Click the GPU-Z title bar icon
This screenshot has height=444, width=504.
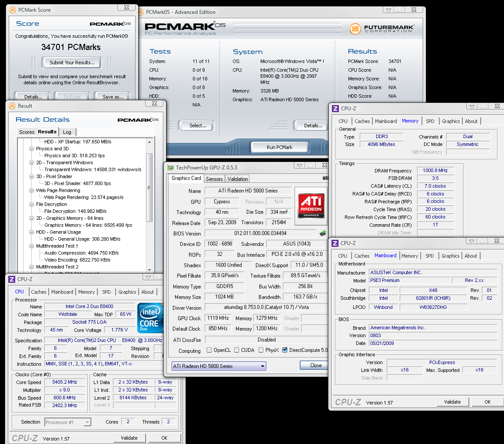171,168
